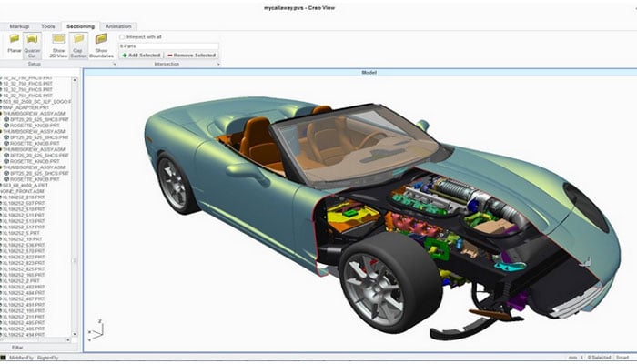Click the Right=Fly status bar entry
This screenshot has height=364, width=637.
pyautogui.click(x=47, y=358)
